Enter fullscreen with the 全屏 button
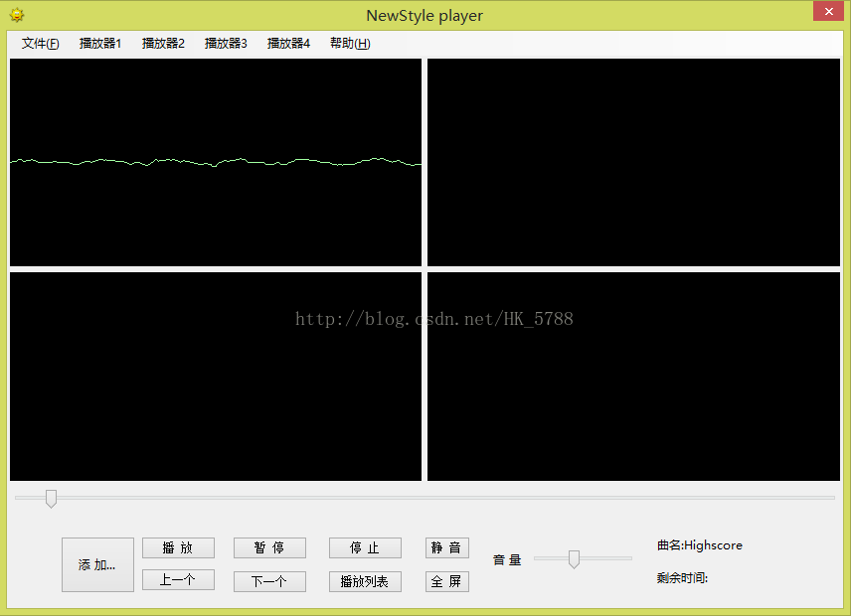Screen dimensions: 851x616 coord(446,582)
